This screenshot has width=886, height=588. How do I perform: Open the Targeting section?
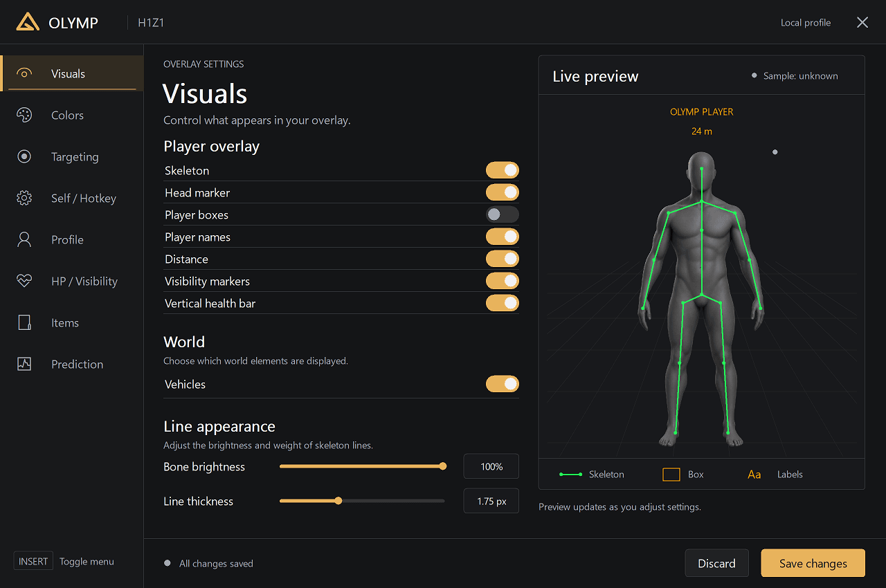[72, 156]
